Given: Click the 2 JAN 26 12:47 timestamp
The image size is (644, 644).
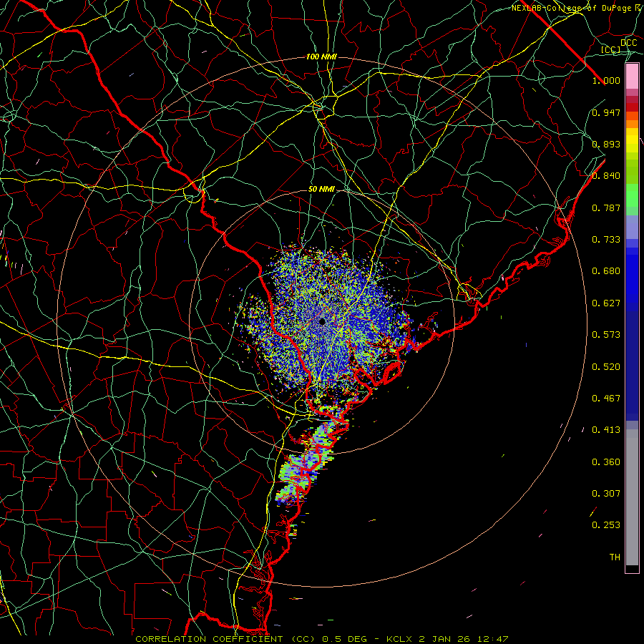Looking at the screenshot, I should coord(464,639).
